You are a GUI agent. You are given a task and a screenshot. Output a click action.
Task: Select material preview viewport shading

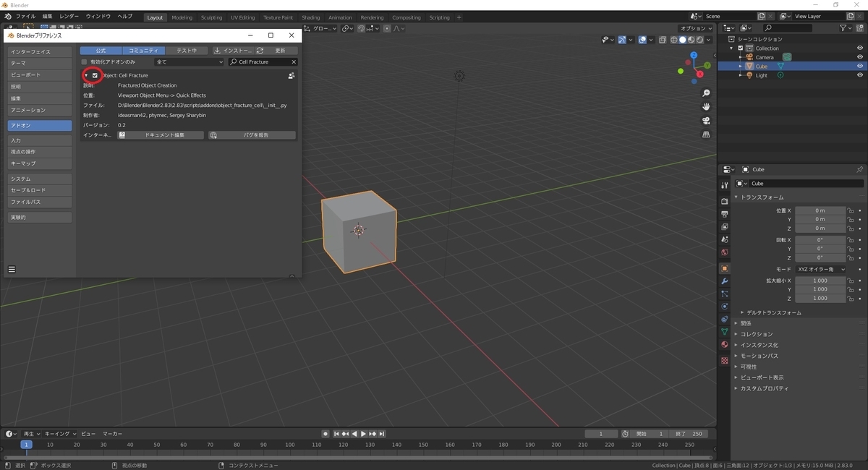click(x=691, y=40)
